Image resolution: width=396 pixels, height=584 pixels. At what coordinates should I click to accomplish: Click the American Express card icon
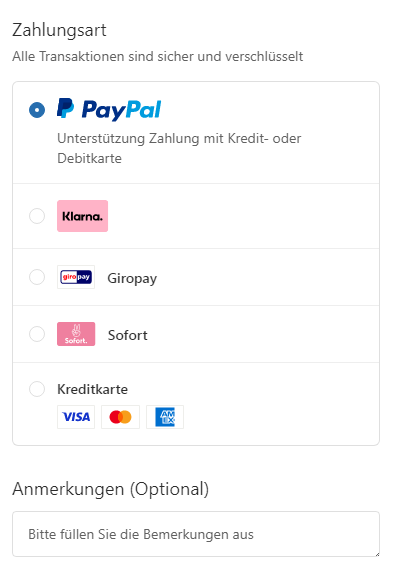(165, 417)
